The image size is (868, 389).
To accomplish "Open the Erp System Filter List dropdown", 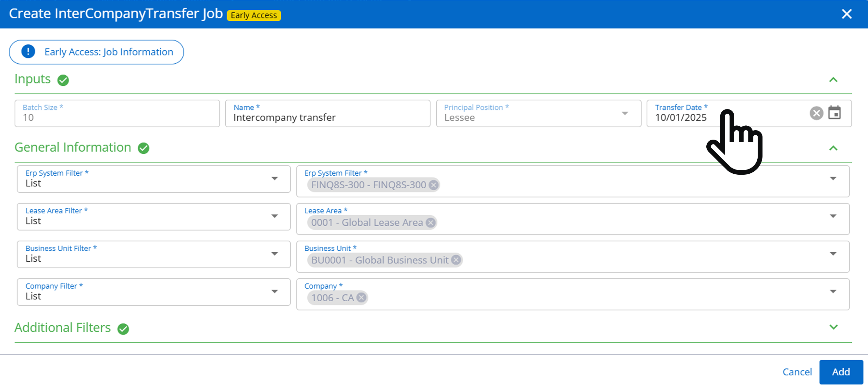I will (x=274, y=178).
